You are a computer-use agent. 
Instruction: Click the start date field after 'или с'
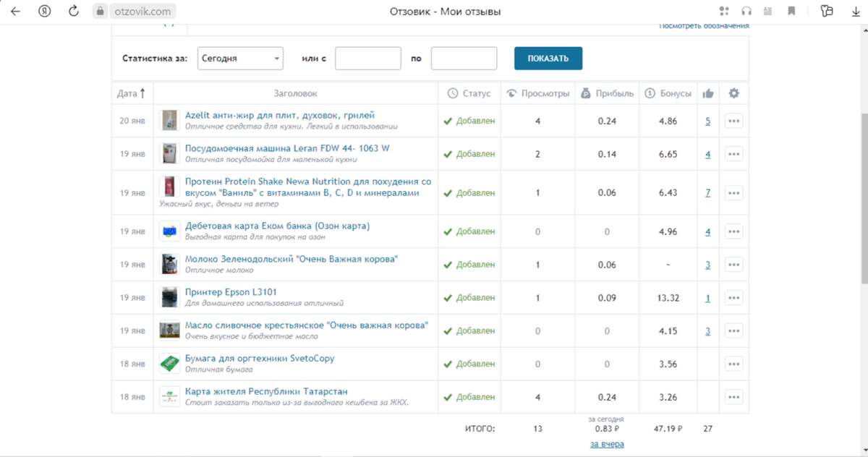(368, 59)
